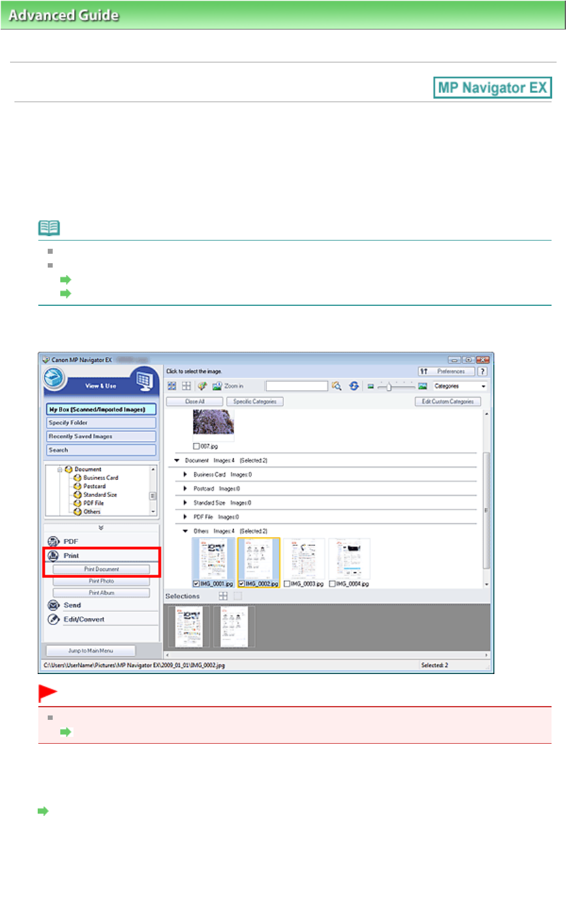The width and height of the screenshot is (566, 924).
Task: Open the Categories sort dropdown
Action: pos(460,386)
